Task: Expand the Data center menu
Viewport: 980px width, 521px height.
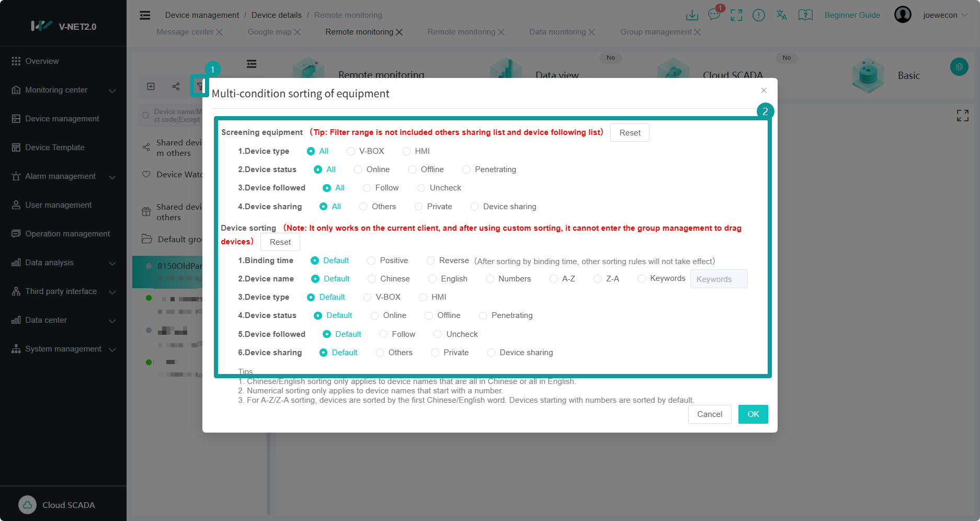Action: point(63,320)
